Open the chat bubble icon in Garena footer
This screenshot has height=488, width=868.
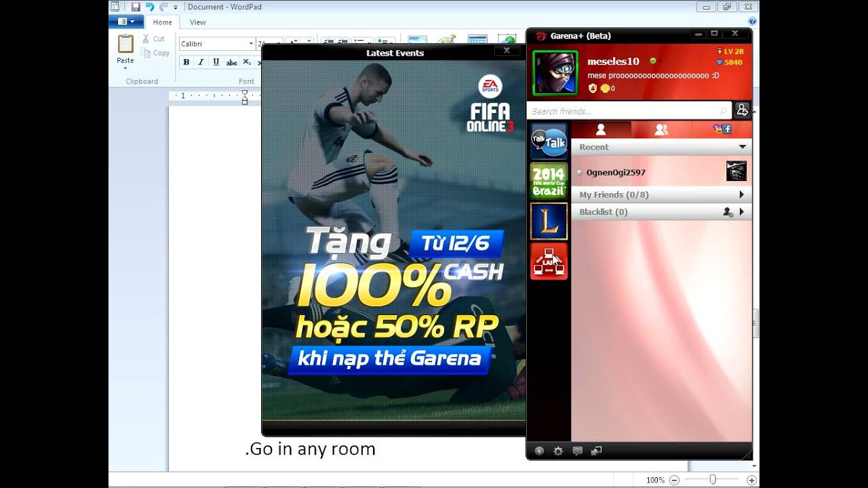[x=577, y=451]
